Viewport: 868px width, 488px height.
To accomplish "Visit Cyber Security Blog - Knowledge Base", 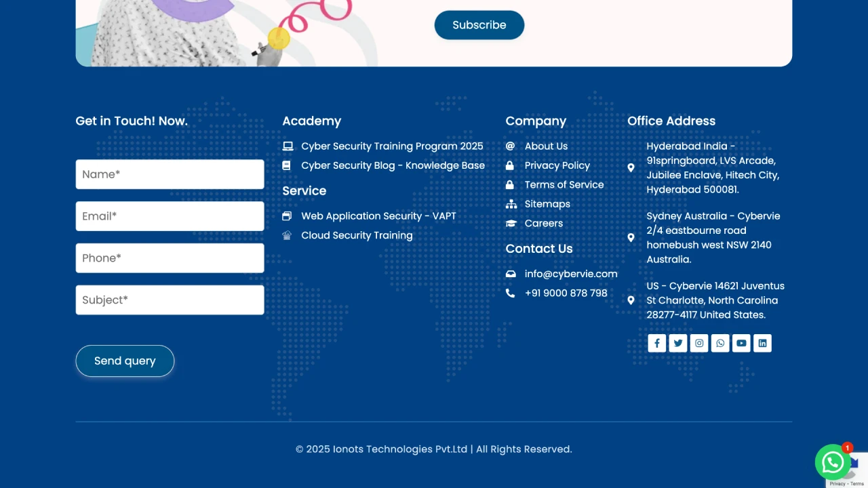I will coord(393,165).
